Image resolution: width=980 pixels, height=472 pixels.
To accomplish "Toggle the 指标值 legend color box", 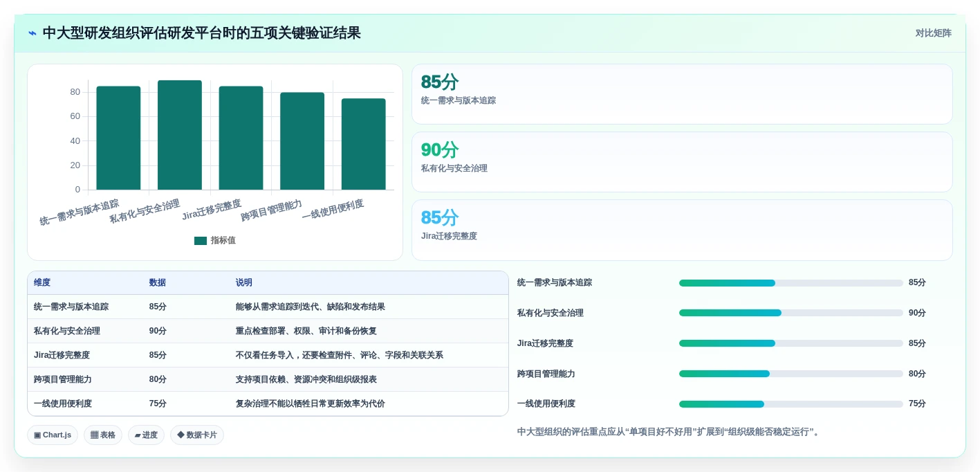I will click(201, 241).
